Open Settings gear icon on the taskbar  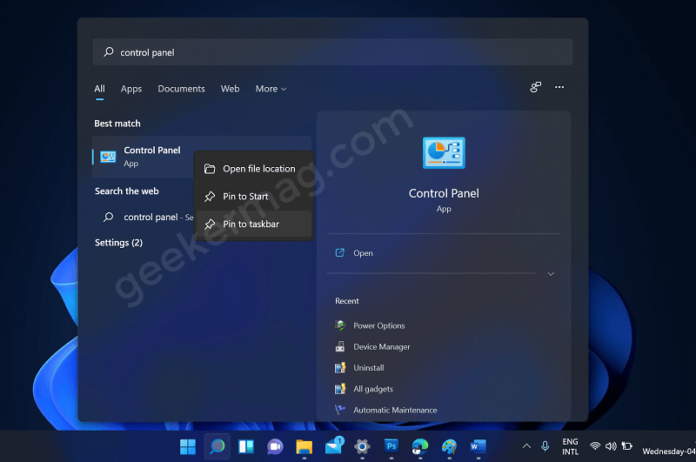click(x=362, y=446)
